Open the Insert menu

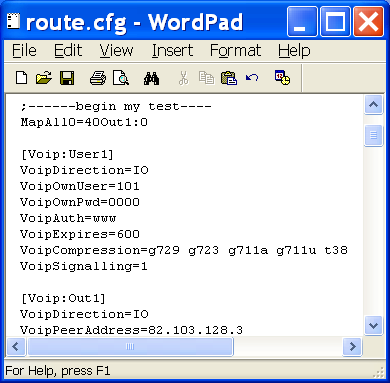click(x=172, y=51)
